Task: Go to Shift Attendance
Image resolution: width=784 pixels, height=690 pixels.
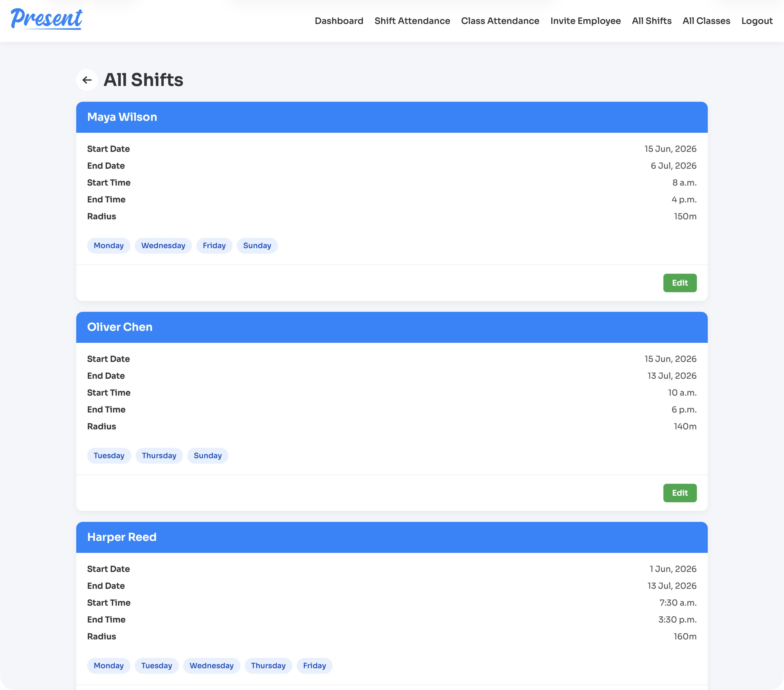Action: 412,21
